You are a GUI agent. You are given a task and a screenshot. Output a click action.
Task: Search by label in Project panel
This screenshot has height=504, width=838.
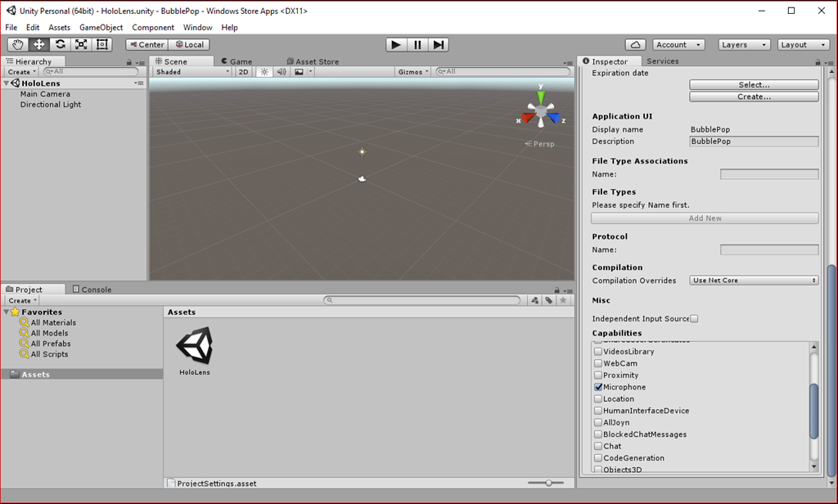click(549, 300)
